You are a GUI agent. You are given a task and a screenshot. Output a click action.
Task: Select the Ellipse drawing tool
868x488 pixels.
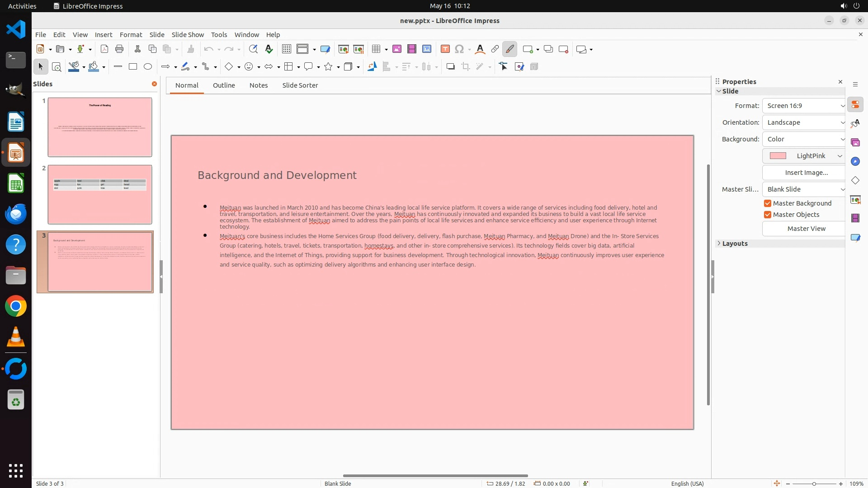point(148,67)
